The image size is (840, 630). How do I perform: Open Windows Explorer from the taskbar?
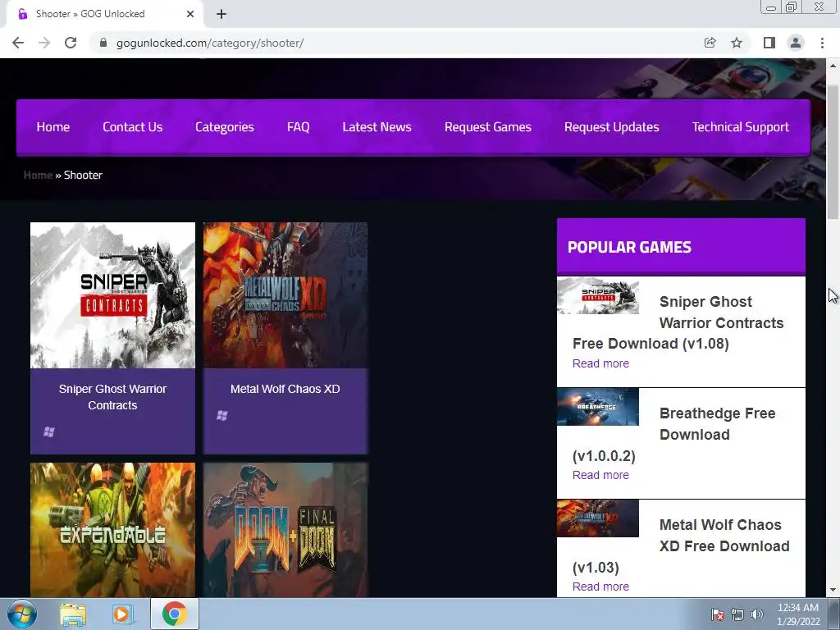click(x=73, y=614)
